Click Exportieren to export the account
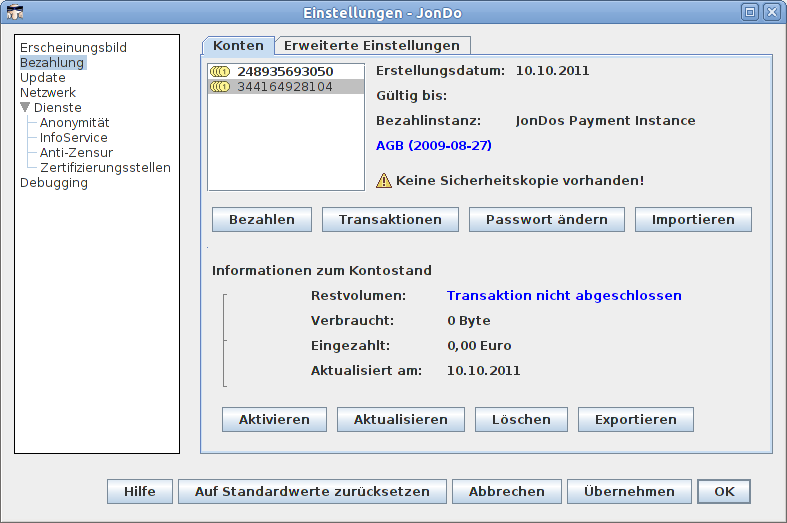 click(635, 420)
